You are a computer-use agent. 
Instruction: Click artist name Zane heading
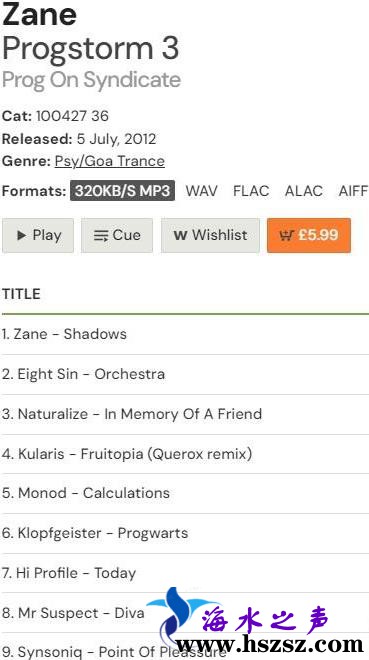[40, 14]
